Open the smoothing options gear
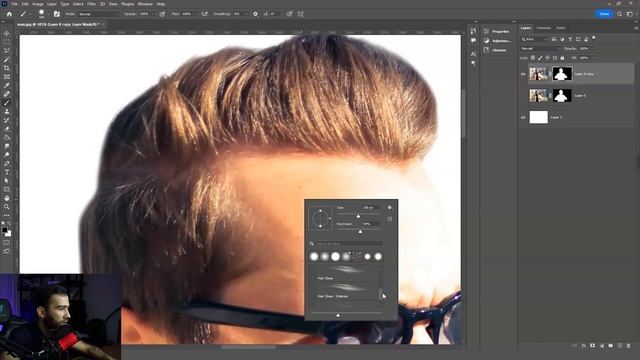This screenshot has width=640, height=360. point(256,14)
